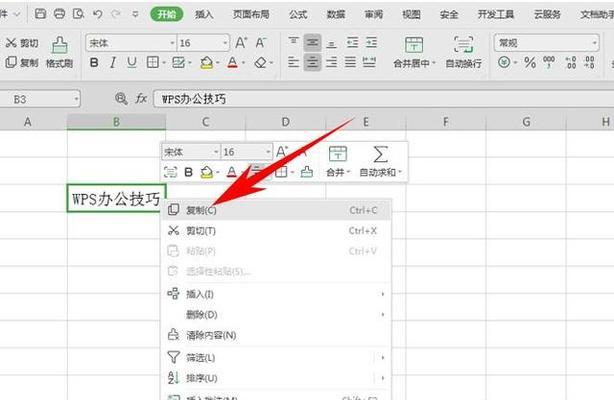This screenshot has width=614, height=400.
Task: Align text left in ribbon
Action: point(294,62)
